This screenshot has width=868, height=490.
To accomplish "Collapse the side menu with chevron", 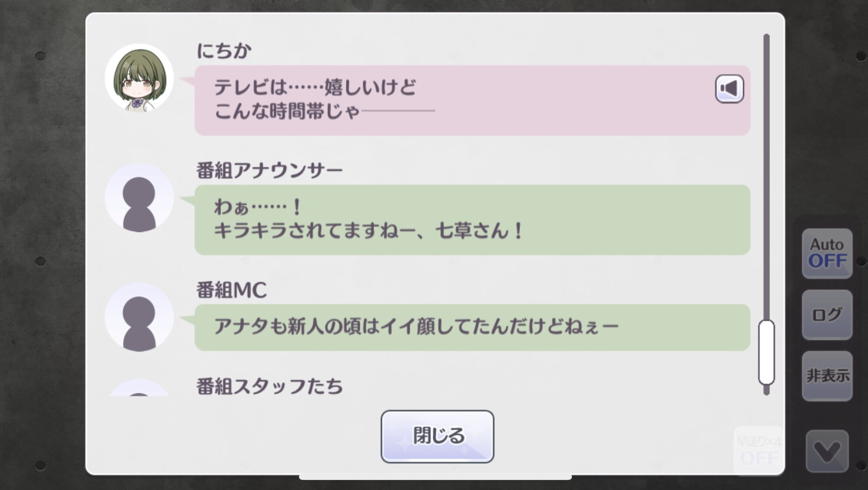I will tap(827, 451).
